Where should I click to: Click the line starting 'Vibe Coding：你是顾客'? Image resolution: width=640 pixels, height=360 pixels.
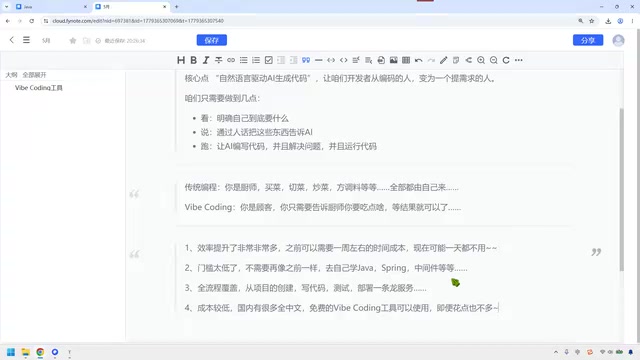[x=322, y=207]
